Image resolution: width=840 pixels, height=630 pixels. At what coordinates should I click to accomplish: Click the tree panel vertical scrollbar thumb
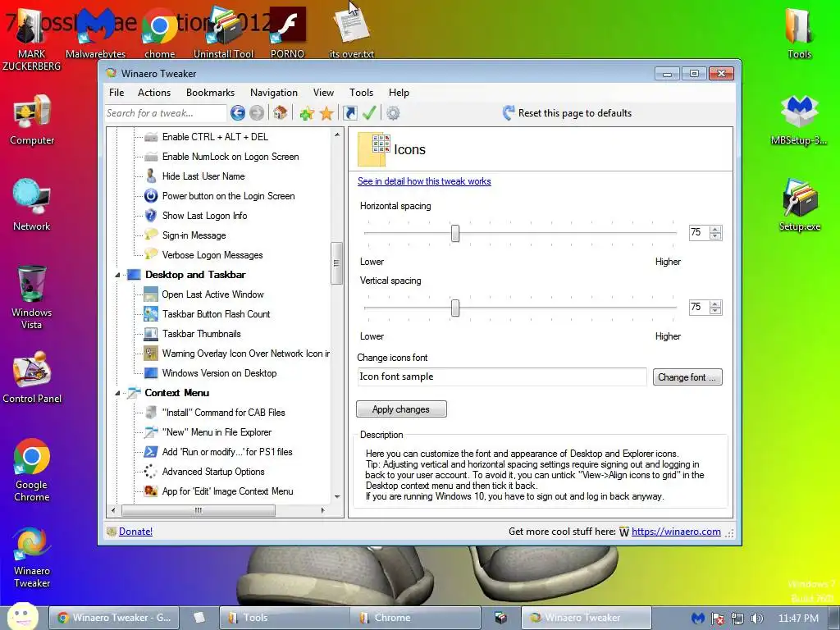pos(336,263)
